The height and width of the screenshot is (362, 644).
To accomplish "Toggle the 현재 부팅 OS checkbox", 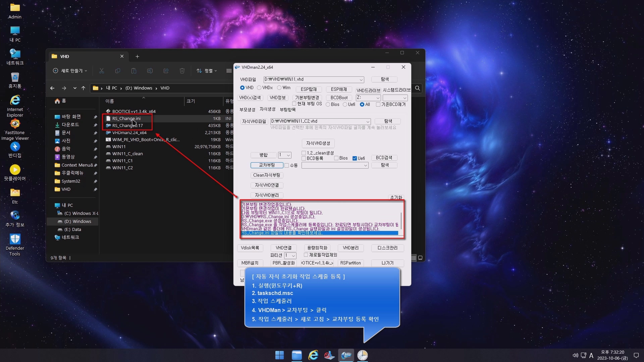I will tap(307, 104).
